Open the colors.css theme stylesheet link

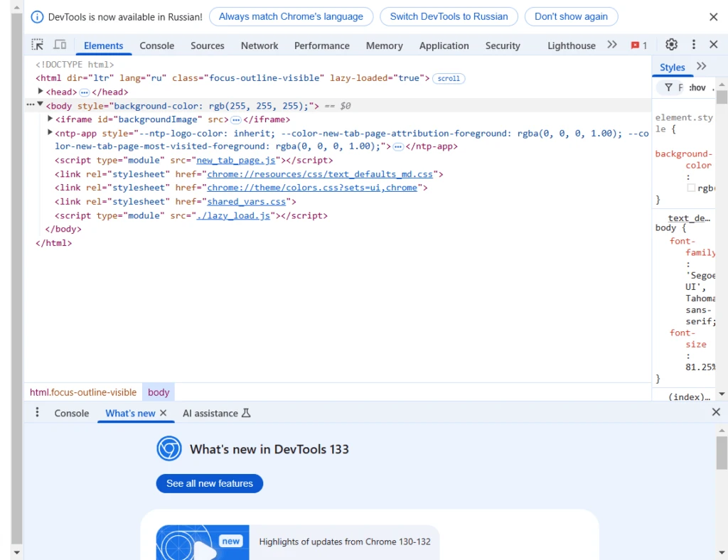pyautogui.click(x=312, y=188)
